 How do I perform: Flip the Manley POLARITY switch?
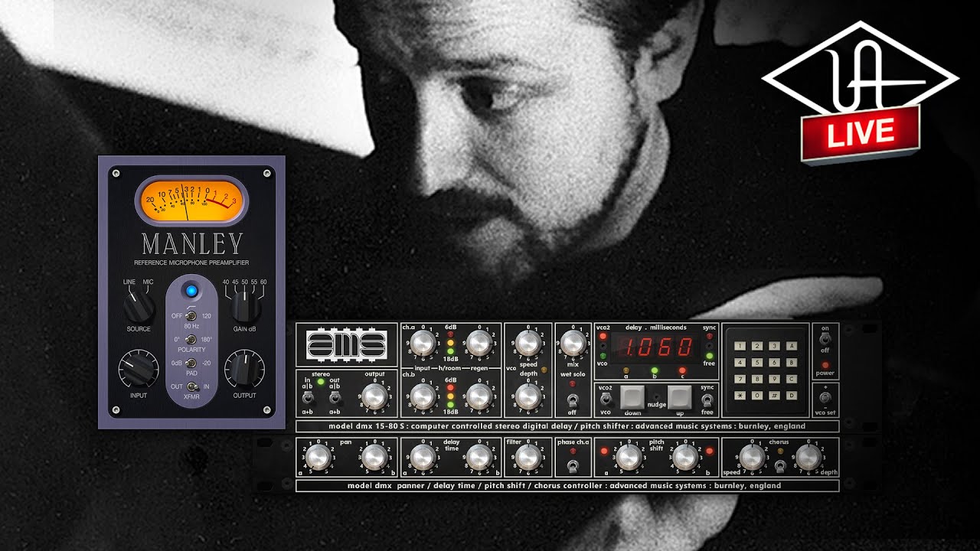191,339
